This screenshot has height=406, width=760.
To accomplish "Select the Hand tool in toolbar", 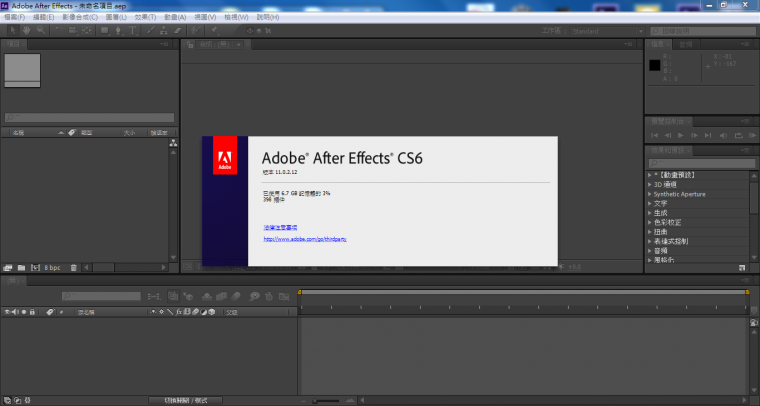I will 25,30.
